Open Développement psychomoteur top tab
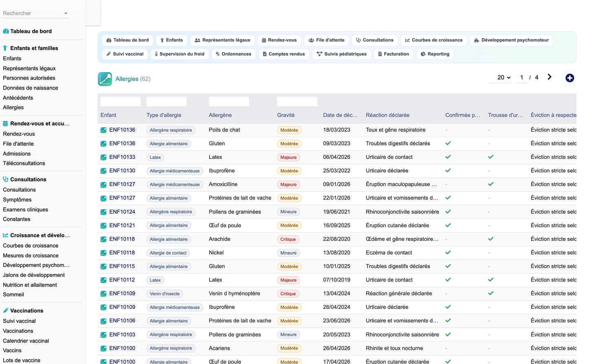Screen dimensions: 589x364 pos(511,40)
